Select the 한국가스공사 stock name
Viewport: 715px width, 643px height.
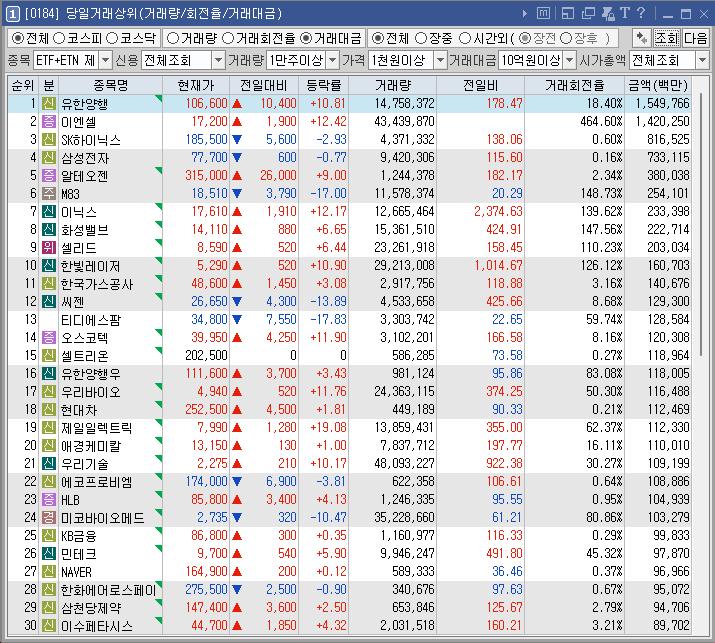click(97, 284)
